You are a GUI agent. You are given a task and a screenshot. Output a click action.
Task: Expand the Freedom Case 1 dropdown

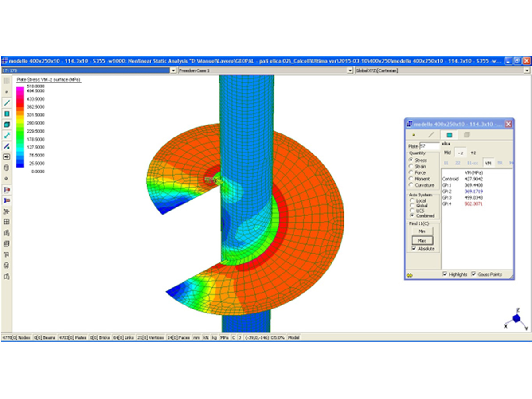[350, 70]
